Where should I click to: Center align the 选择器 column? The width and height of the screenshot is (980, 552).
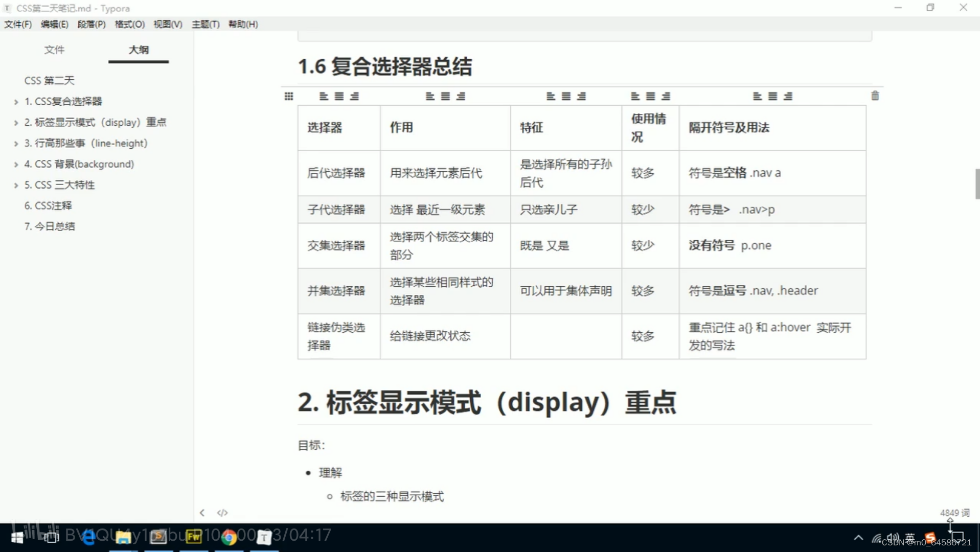[339, 96]
